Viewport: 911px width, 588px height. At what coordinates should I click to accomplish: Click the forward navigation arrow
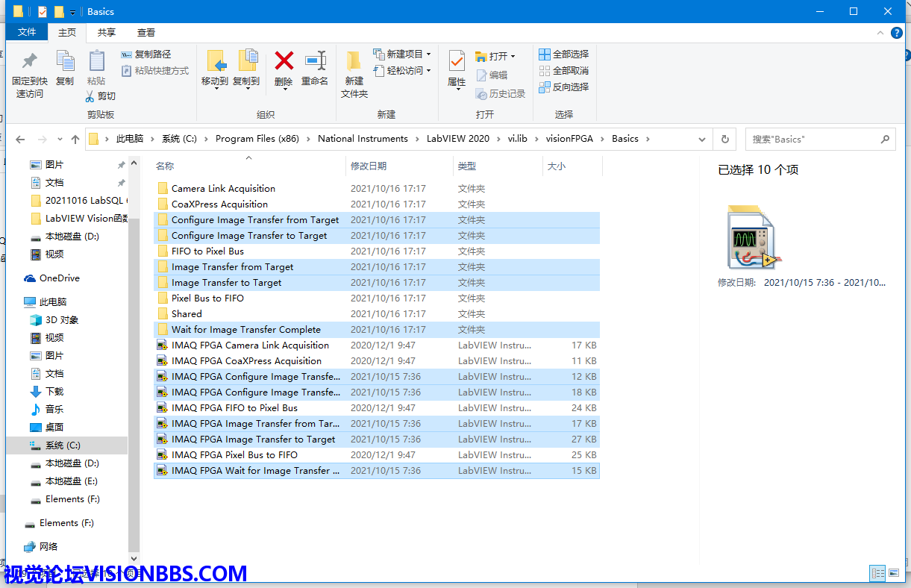click(x=42, y=139)
